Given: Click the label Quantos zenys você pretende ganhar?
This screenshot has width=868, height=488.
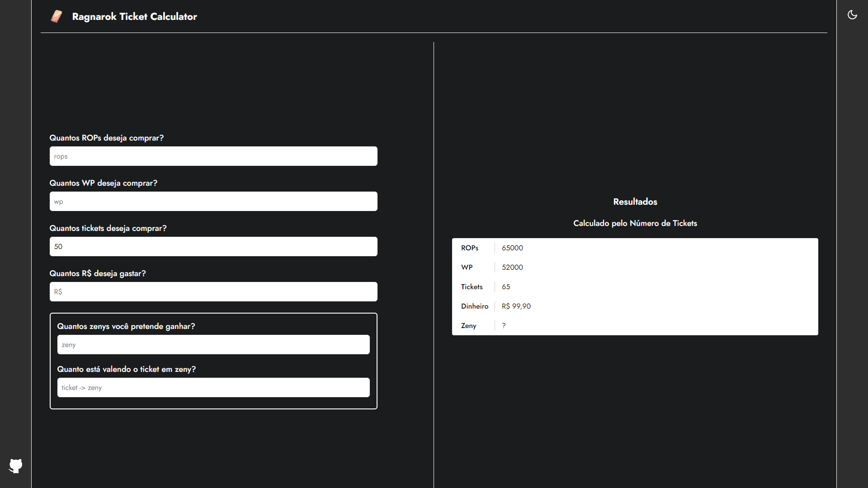Looking at the screenshot, I should [x=126, y=326].
